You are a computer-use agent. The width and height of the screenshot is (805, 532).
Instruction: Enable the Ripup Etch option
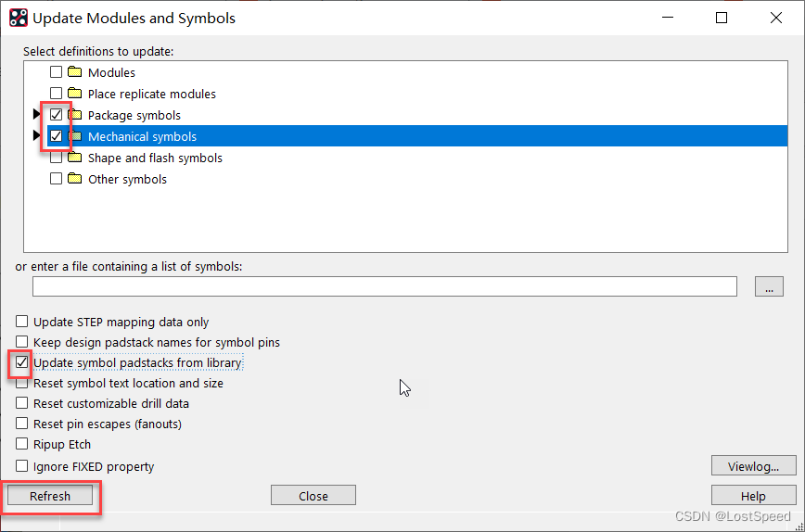(x=22, y=444)
